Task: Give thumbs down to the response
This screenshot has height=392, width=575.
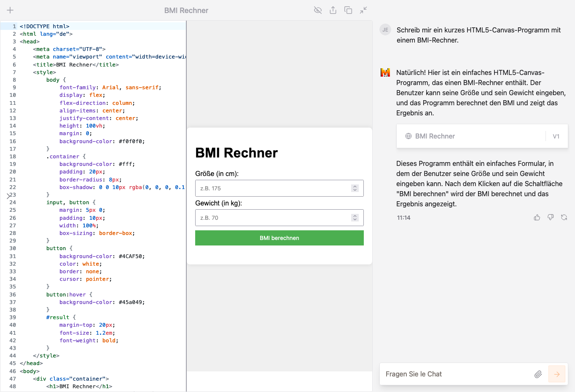Action: [x=551, y=218]
